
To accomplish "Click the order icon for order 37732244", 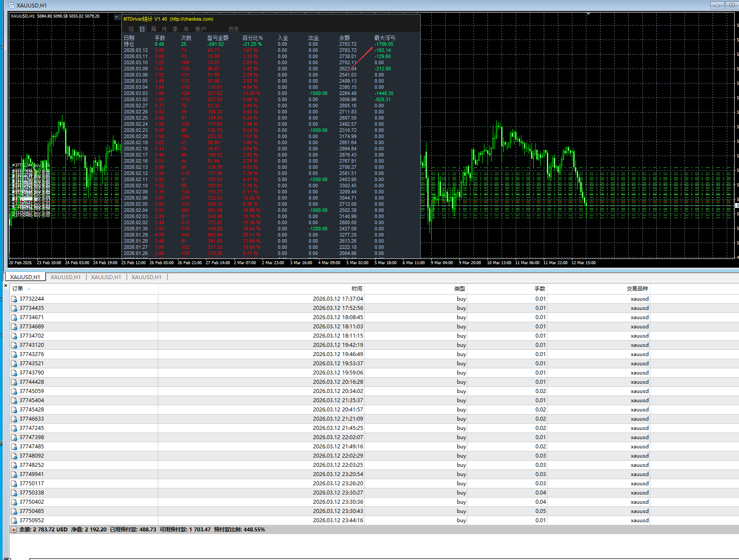I will point(14,299).
